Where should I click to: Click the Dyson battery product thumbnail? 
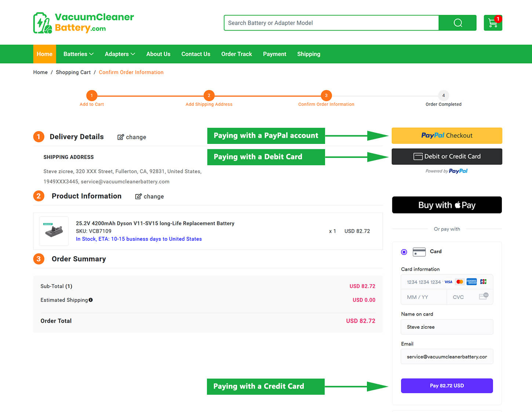(x=54, y=231)
